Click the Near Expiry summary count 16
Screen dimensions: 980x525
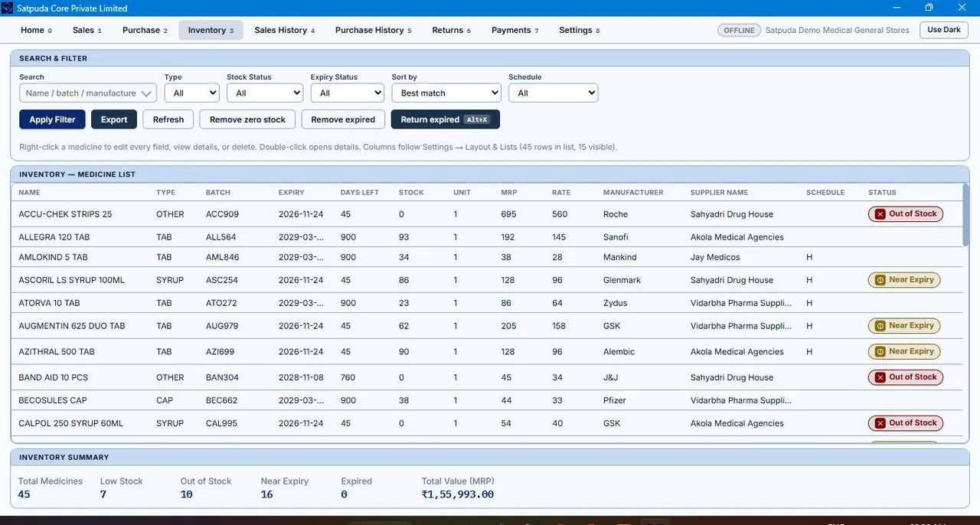coord(267,494)
